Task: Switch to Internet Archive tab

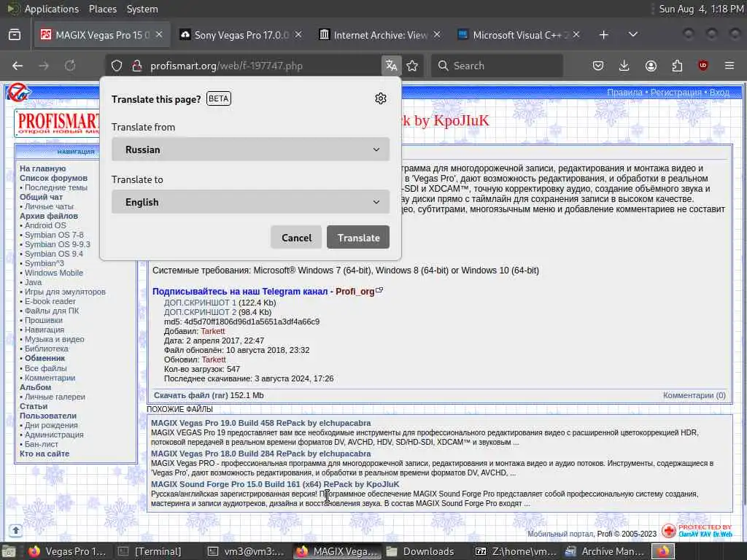Action: [379, 35]
